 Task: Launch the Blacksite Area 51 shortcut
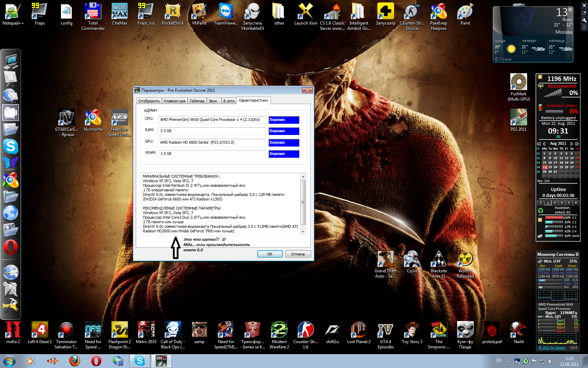pyautogui.click(x=439, y=265)
